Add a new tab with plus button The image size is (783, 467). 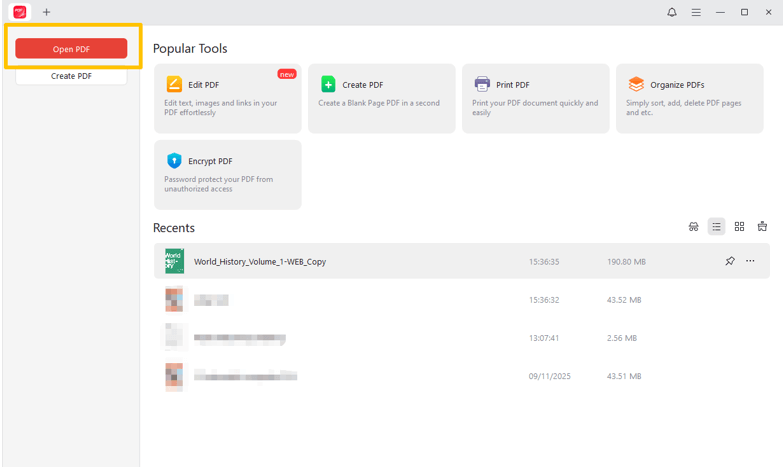46,12
